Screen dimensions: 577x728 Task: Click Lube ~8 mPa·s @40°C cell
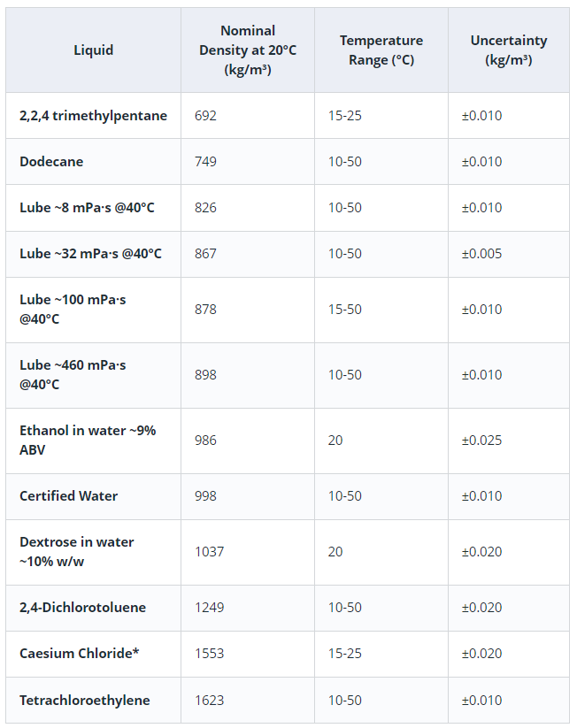(x=86, y=208)
